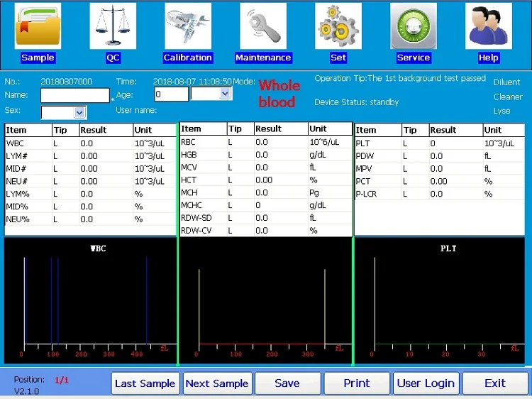Select the MCHC row item
The width and height of the screenshot is (532, 399).
tap(266, 205)
